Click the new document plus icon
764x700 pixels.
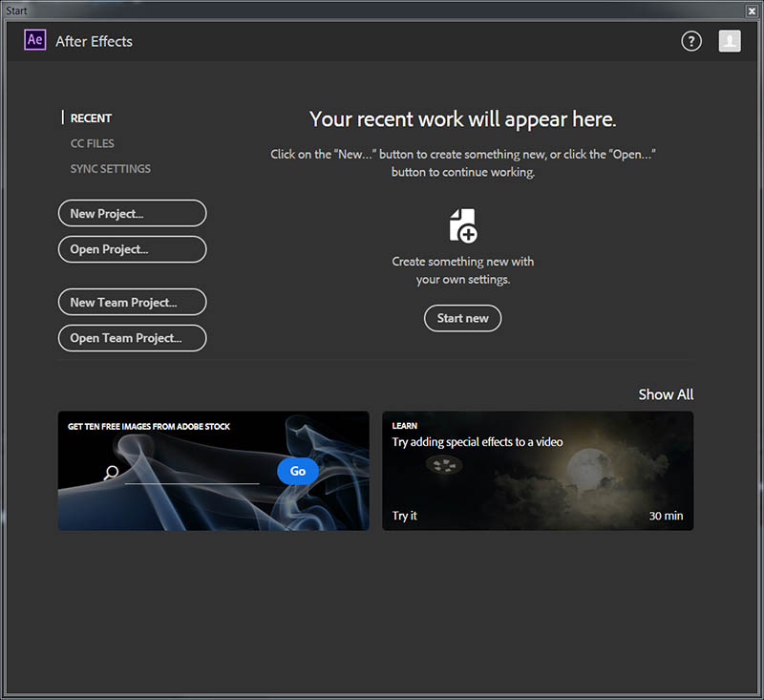(x=462, y=225)
